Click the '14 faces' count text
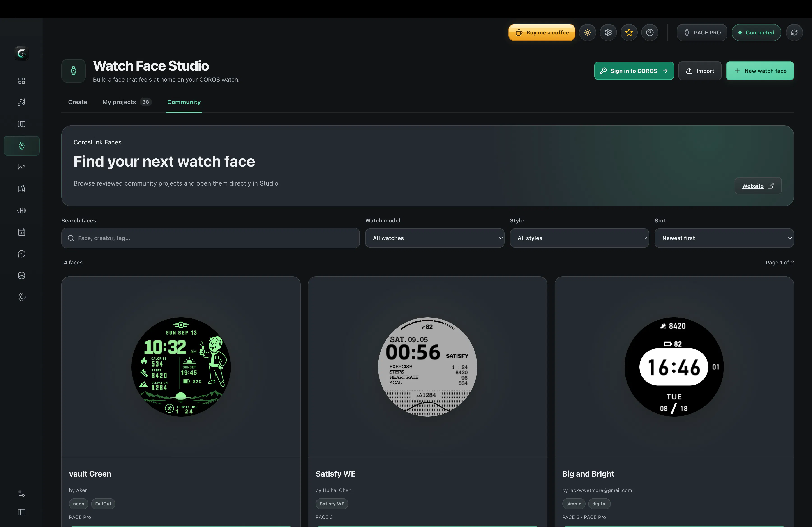812x527 pixels. [72, 262]
